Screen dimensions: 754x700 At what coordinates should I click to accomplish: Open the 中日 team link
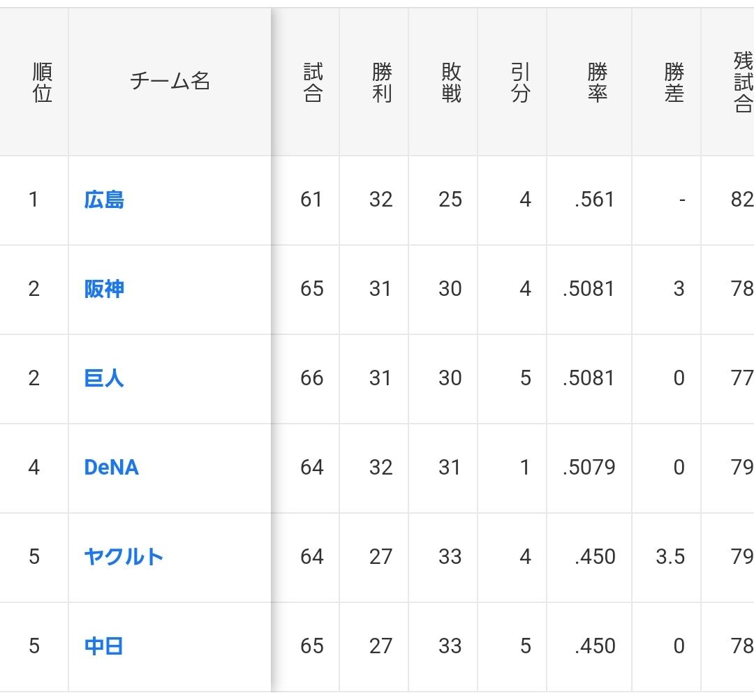point(104,646)
